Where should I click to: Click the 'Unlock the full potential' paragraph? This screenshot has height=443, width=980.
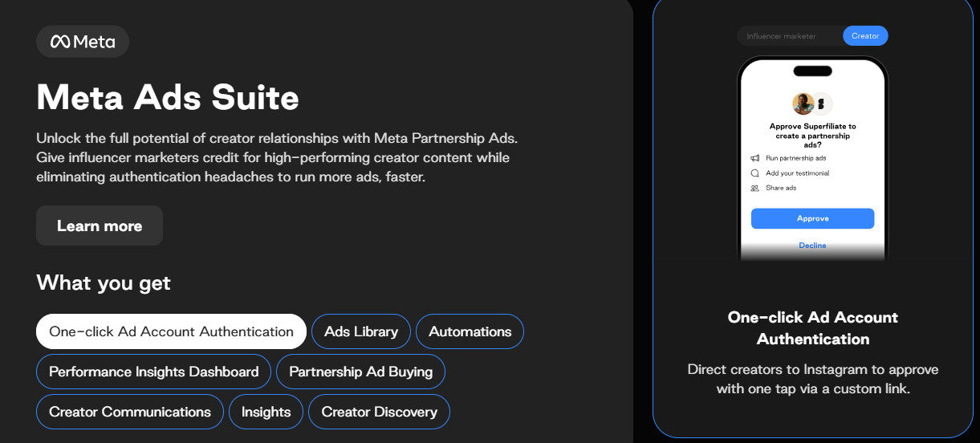coord(277,156)
